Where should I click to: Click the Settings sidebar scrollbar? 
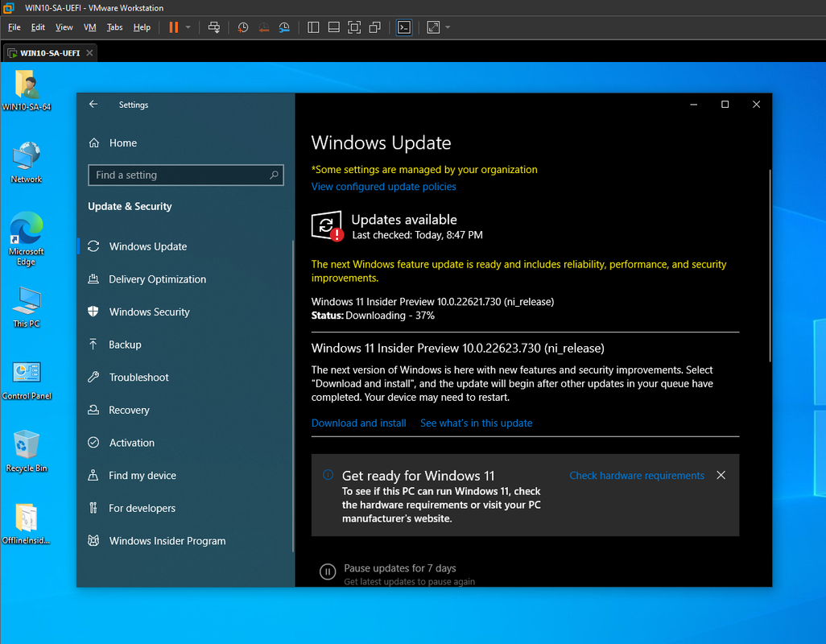click(293, 396)
